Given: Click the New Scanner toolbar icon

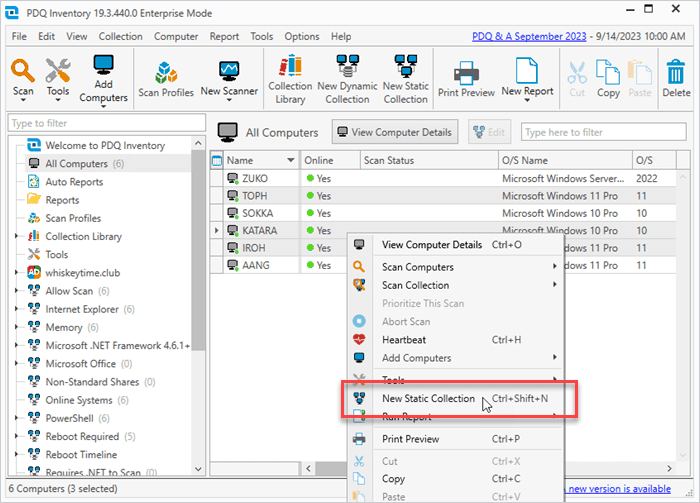Looking at the screenshot, I should (x=229, y=71).
